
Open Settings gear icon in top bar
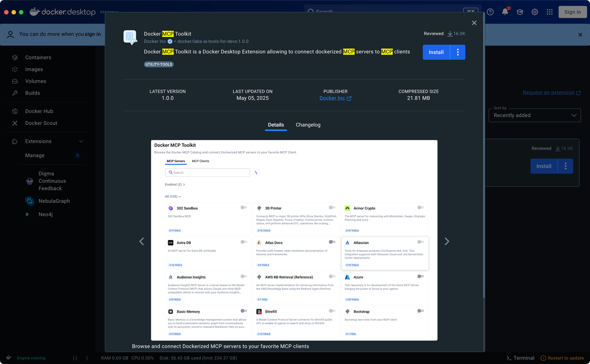pyautogui.click(x=535, y=12)
